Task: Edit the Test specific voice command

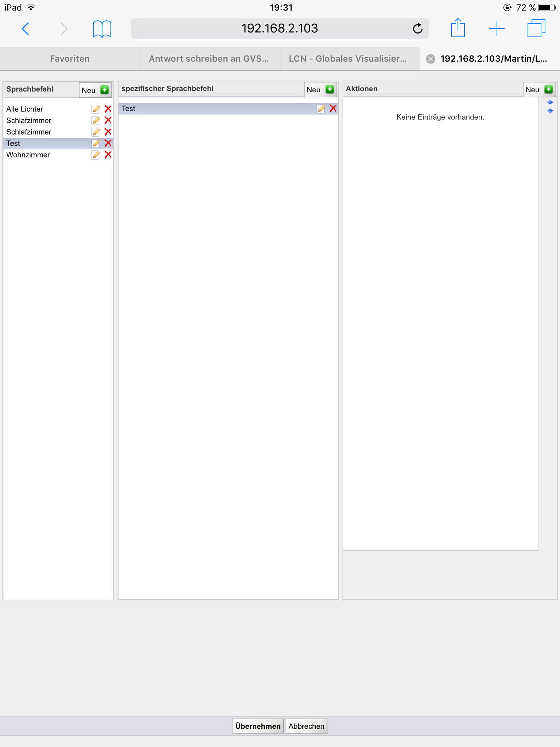Action: (321, 109)
